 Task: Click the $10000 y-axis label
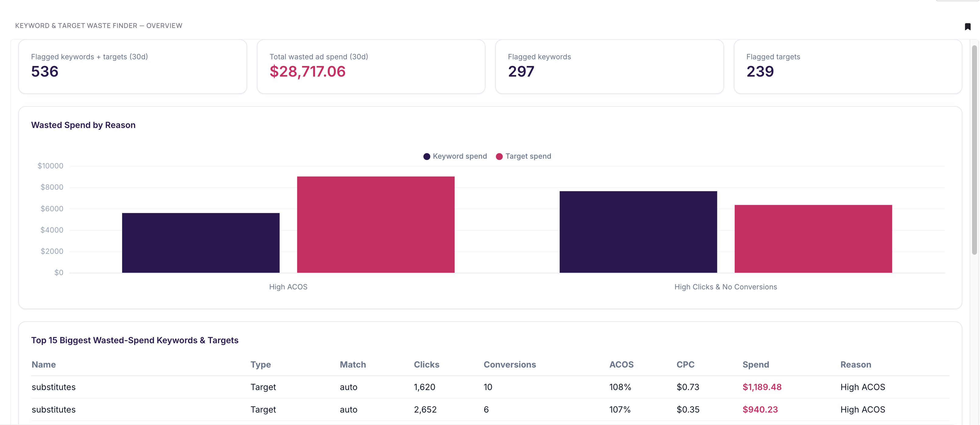point(50,166)
